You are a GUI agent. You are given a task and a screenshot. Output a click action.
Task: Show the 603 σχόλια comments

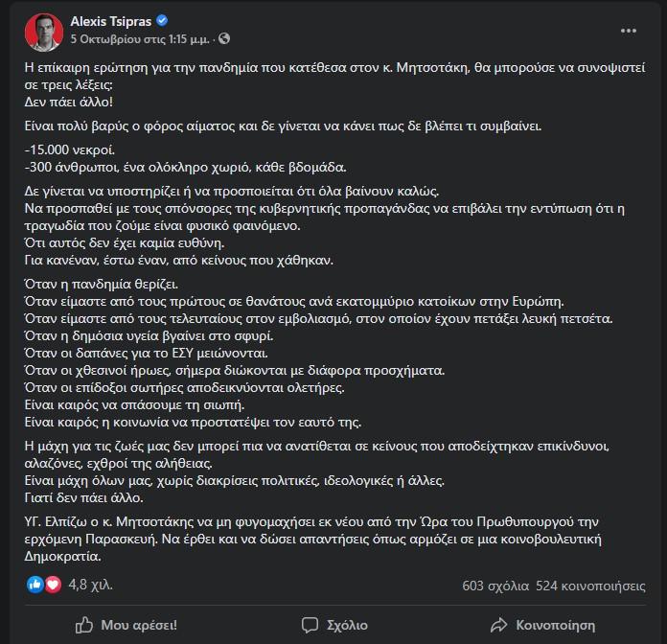[x=495, y=586]
